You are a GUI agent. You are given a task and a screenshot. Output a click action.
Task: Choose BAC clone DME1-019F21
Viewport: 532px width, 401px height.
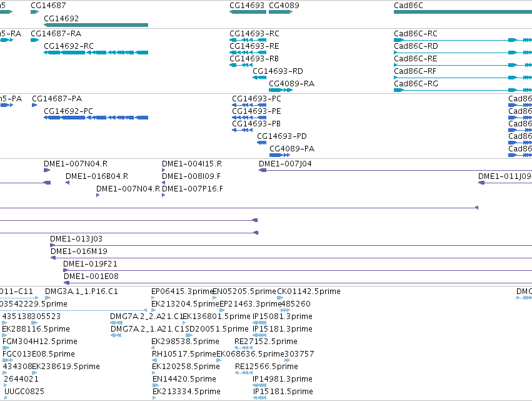[90, 264]
